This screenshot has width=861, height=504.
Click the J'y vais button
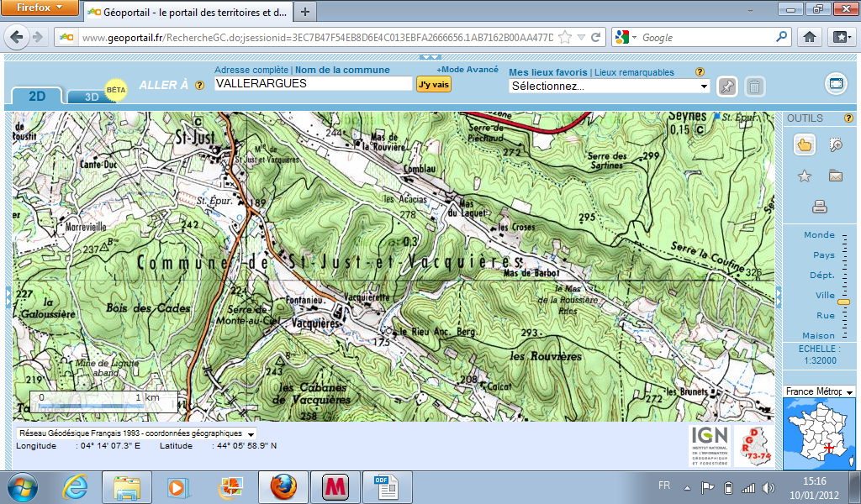434,85
